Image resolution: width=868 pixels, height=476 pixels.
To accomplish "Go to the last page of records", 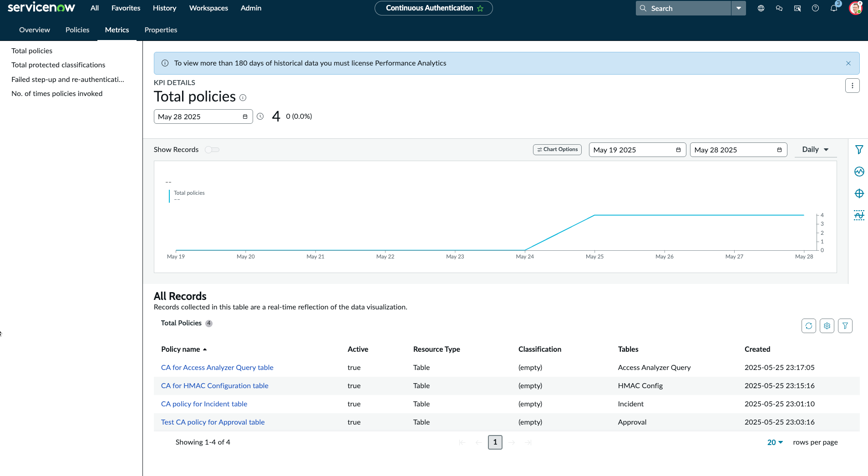I will click(x=528, y=442).
